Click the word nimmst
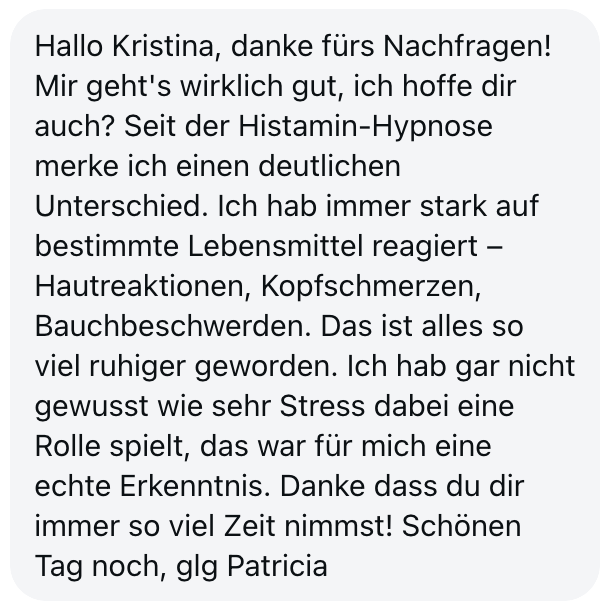The image size is (608, 608). tap(339, 526)
